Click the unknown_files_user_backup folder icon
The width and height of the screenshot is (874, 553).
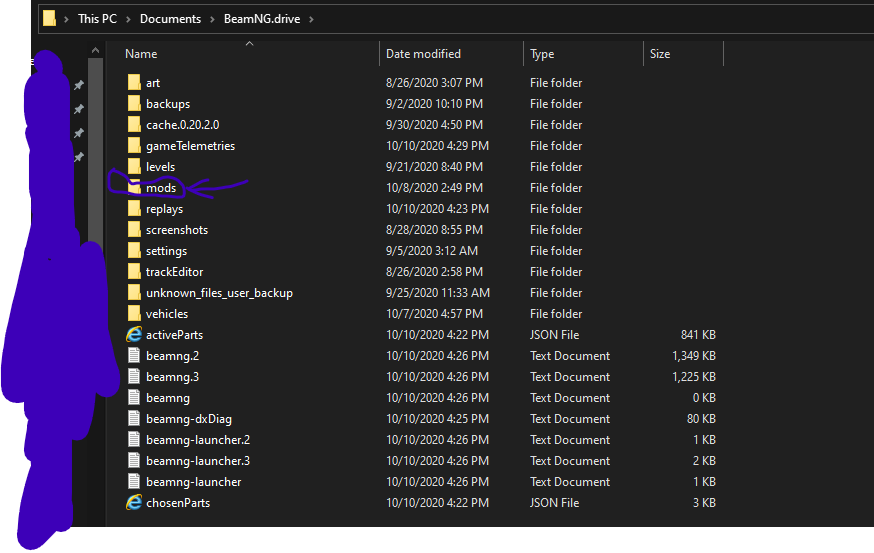coord(134,293)
